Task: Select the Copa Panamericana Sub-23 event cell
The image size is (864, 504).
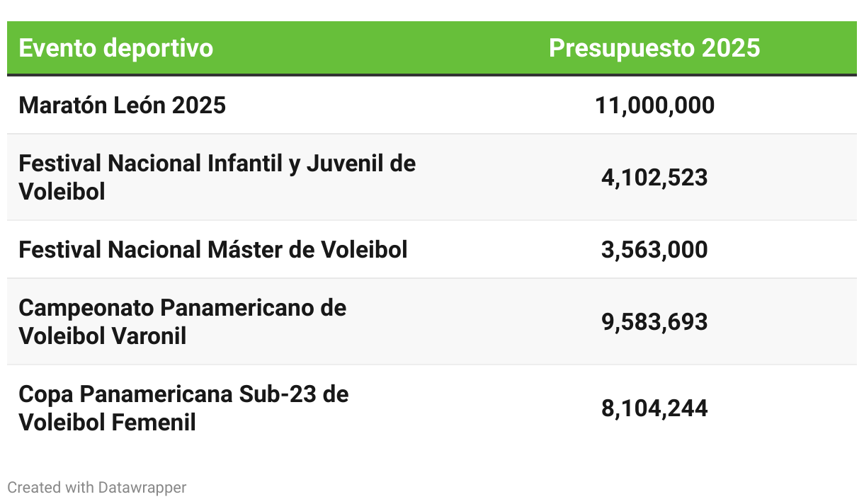Action: click(183, 408)
